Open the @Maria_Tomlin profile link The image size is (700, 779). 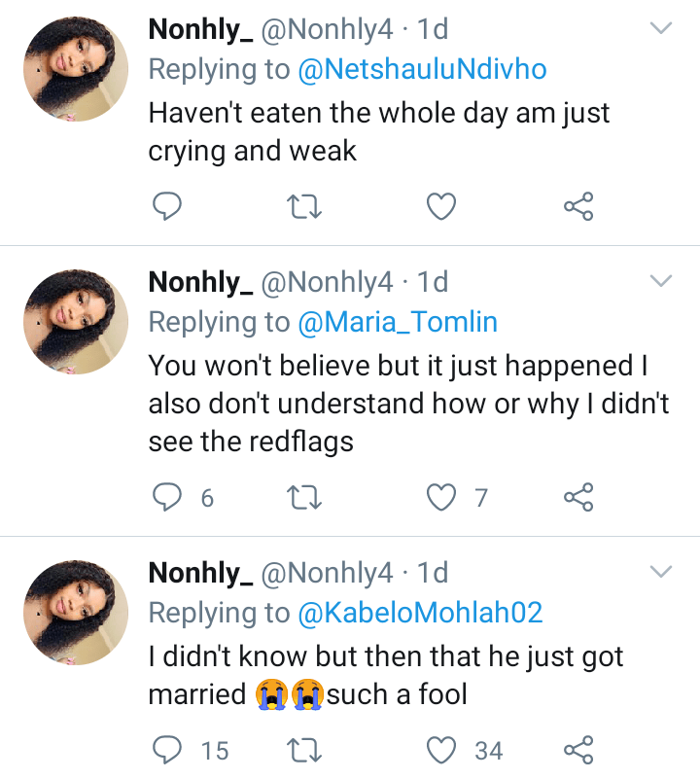click(398, 322)
